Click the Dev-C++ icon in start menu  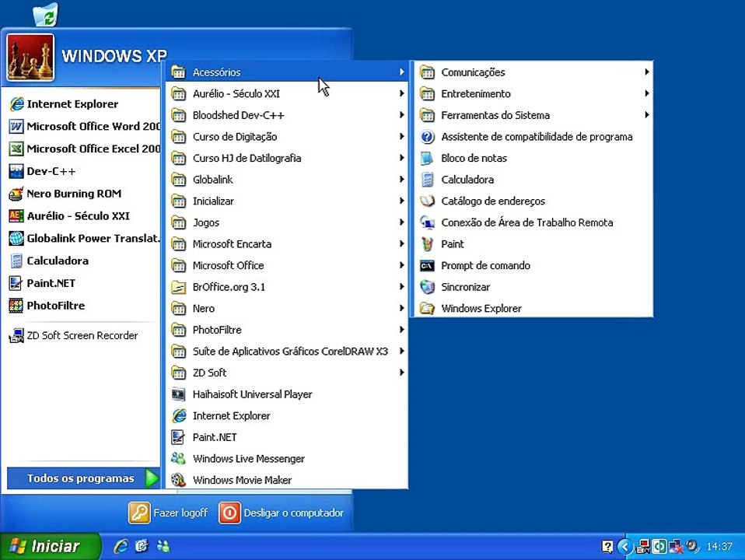(x=16, y=171)
